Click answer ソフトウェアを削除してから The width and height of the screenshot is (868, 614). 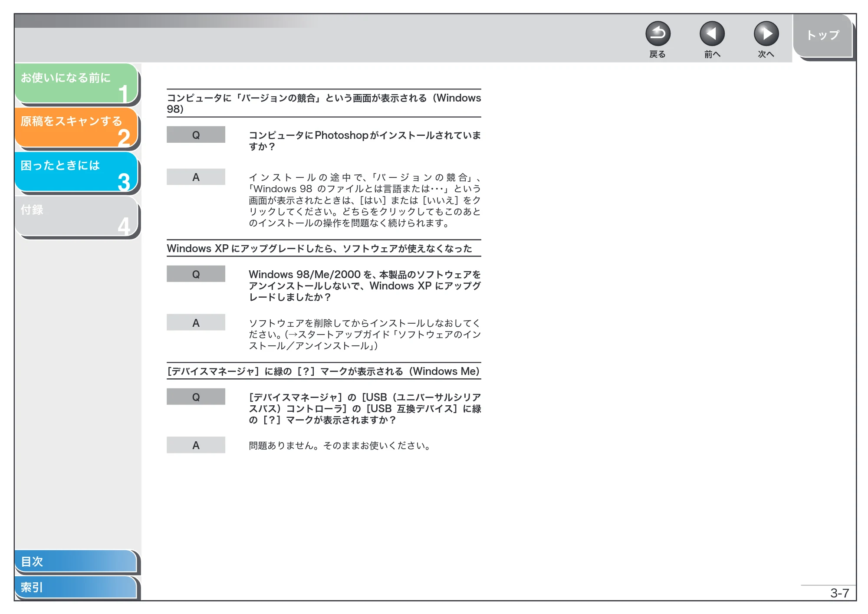(365, 334)
